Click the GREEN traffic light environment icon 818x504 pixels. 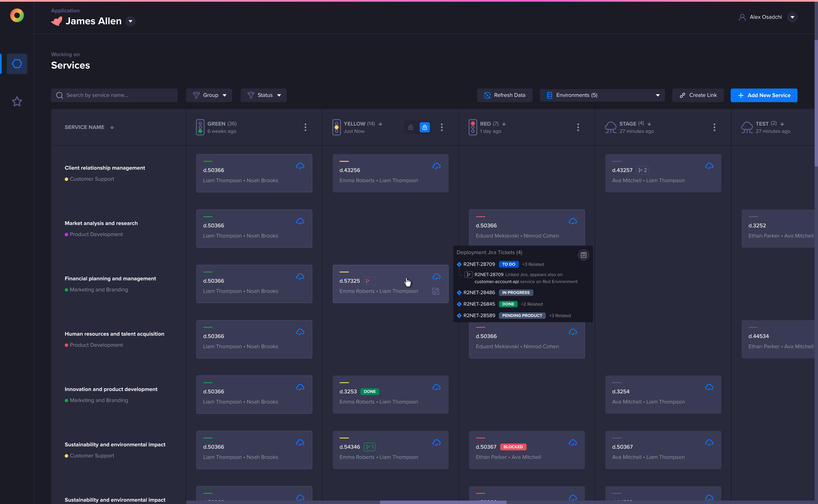coord(200,127)
